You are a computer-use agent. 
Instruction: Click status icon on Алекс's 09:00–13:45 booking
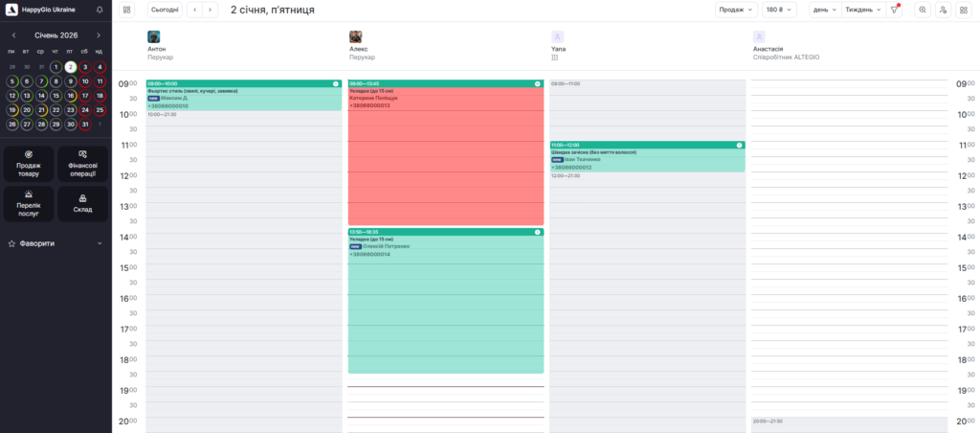(x=538, y=83)
